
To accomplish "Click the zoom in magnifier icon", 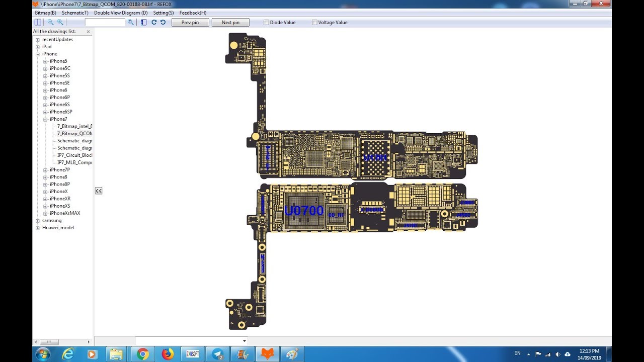I will [60, 22].
